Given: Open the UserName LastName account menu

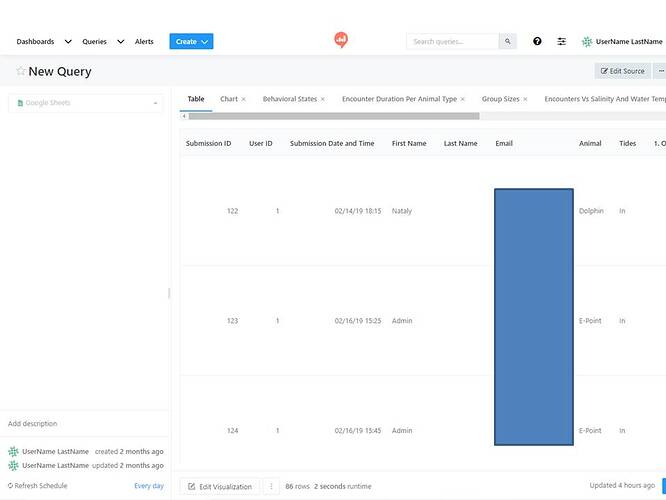Looking at the screenshot, I should tap(622, 42).
